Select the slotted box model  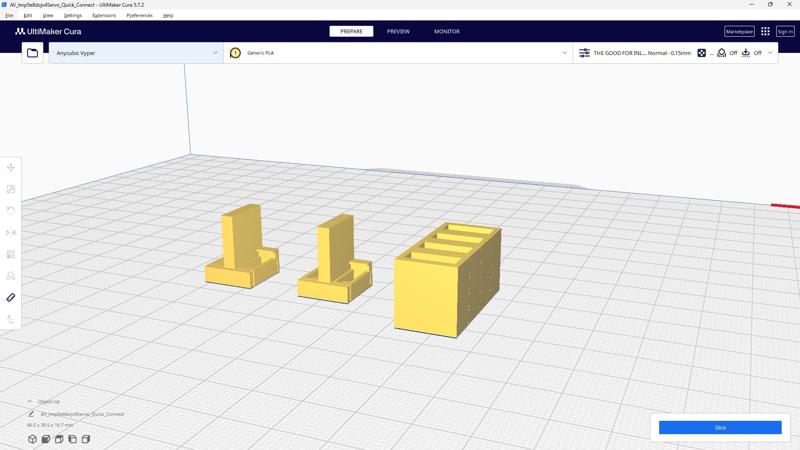[x=447, y=280]
